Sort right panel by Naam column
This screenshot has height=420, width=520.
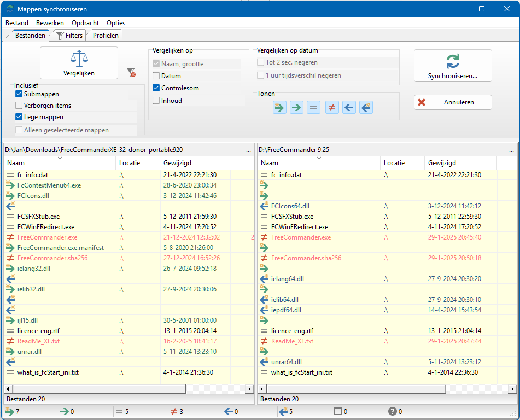pos(319,163)
